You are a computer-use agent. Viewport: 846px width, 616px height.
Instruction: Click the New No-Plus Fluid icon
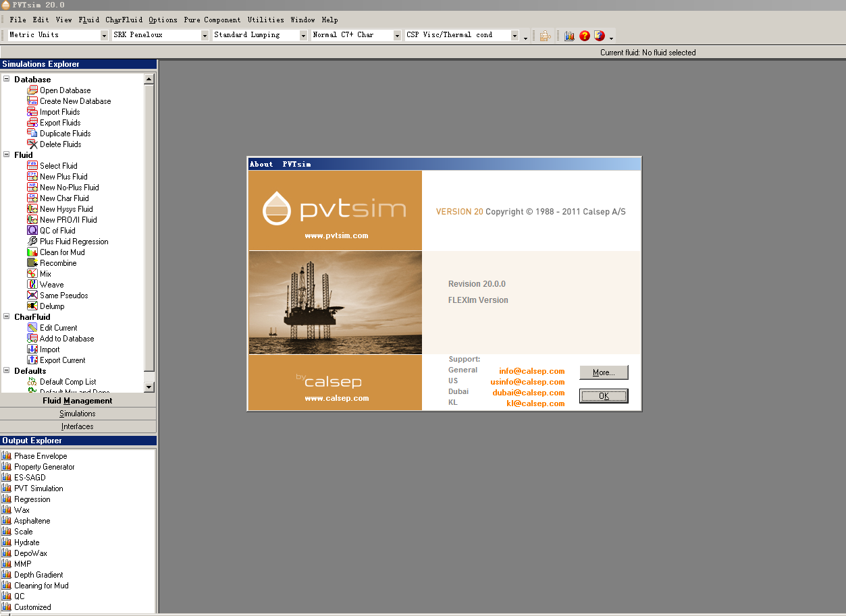pos(32,187)
